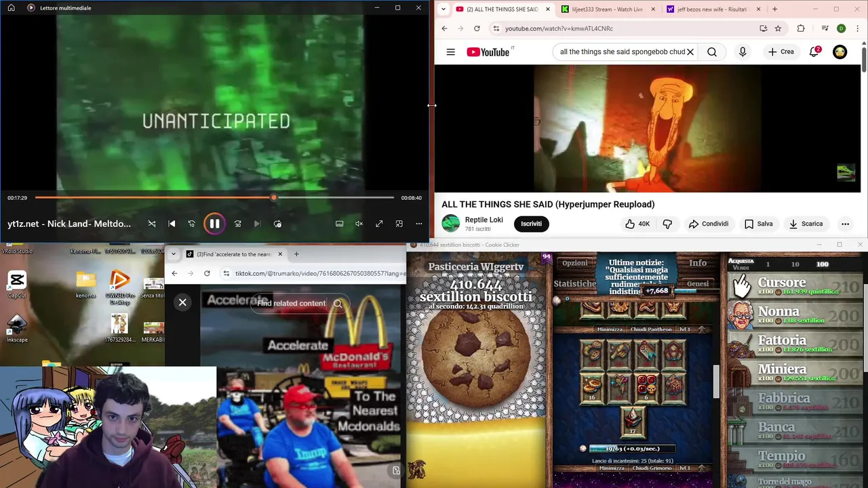Open new tab in TikTok browser window
Image resolution: width=868 pixels, height=488 pixels.
(x=296, y=254)
